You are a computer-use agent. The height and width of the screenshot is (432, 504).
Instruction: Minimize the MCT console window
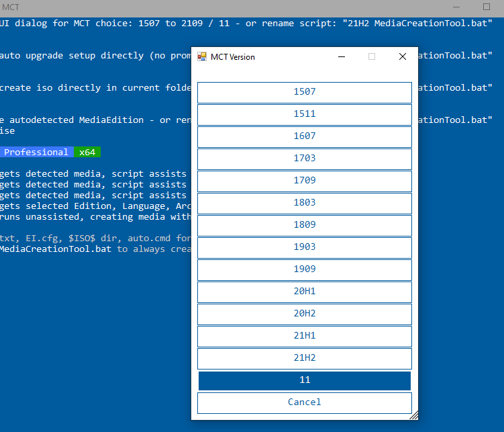coord(456,7)
